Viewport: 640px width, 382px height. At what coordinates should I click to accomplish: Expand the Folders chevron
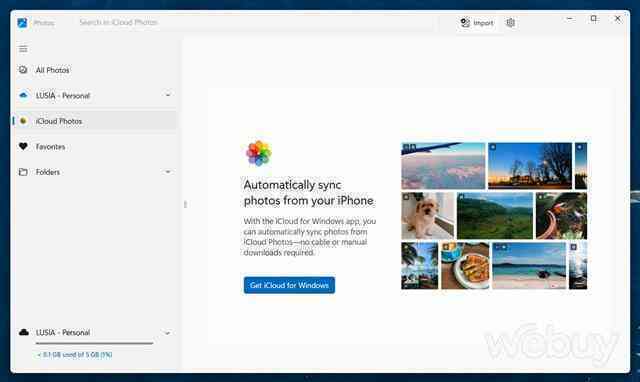coord(168,172)
